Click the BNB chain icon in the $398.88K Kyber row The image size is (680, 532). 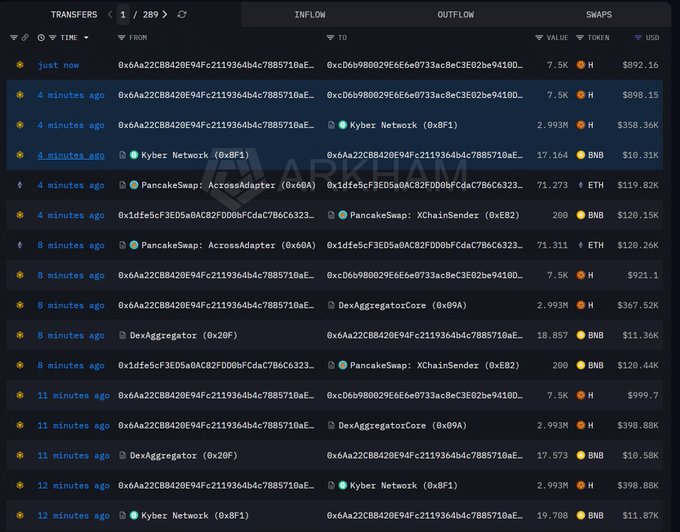(x=20, y=486)
